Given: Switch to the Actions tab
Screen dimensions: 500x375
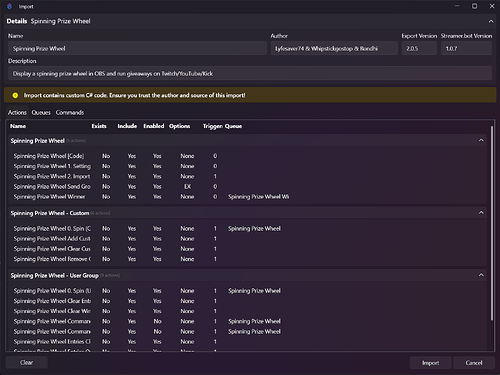Looking at the screenshot, I should coord(17,113).
